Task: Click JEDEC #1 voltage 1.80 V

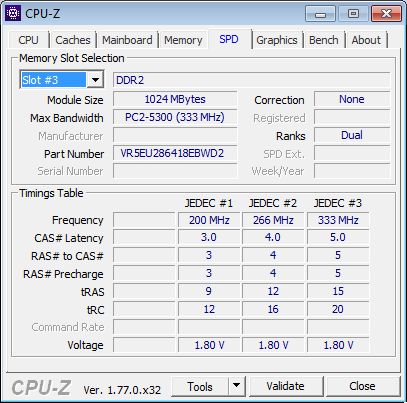Action: pos(209,345)
